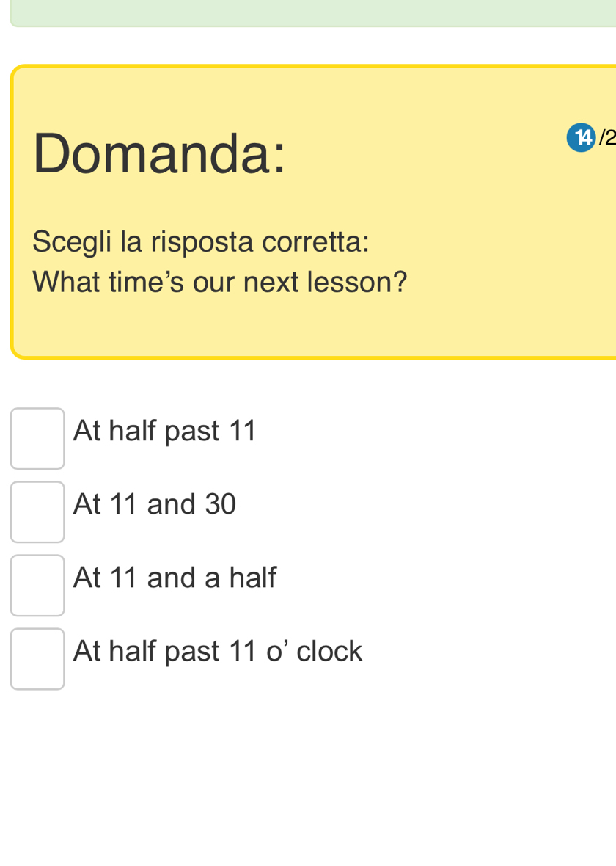Viewport: 616px width, 866px height.
Task: Click the blue question number 14 badge
Action: point(581,137)
